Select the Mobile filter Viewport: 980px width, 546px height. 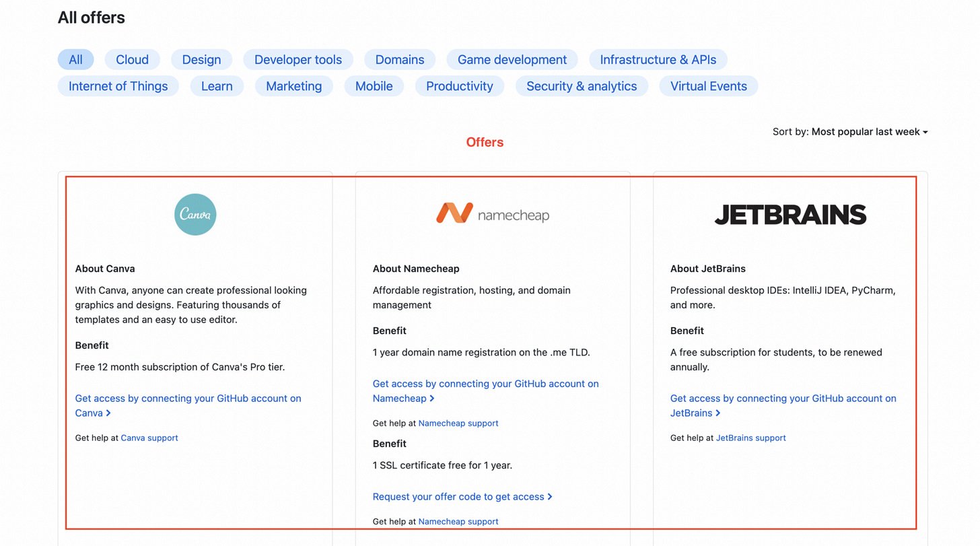click(x=374, y=86)
